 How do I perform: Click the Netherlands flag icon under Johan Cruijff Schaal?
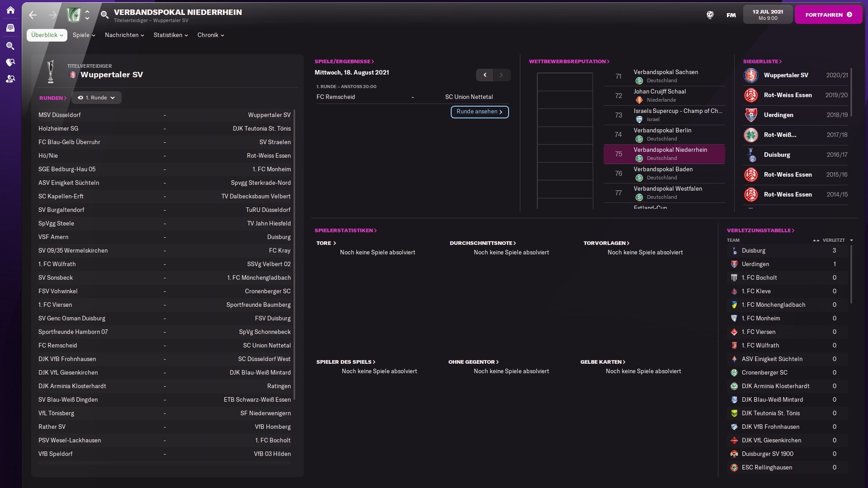(x=639, y=100)
